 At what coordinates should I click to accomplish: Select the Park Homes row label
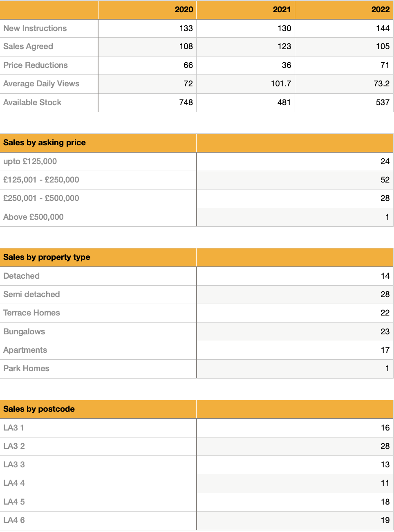point(26,368)
